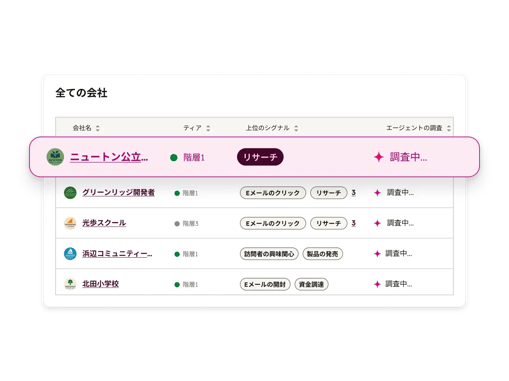Screen dimensions: 509x381
Task: Click the 製品の発売 signal tag
Action: (322, 254)
